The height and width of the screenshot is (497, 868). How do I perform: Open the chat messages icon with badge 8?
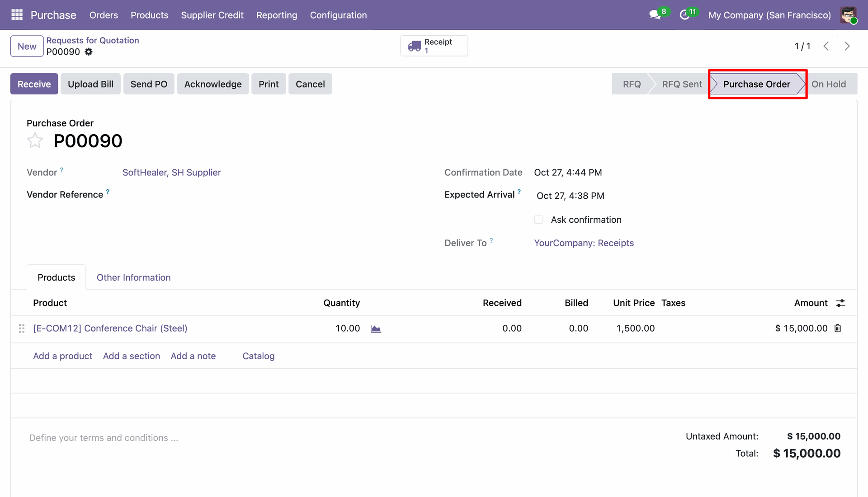(x=655, y=15)
